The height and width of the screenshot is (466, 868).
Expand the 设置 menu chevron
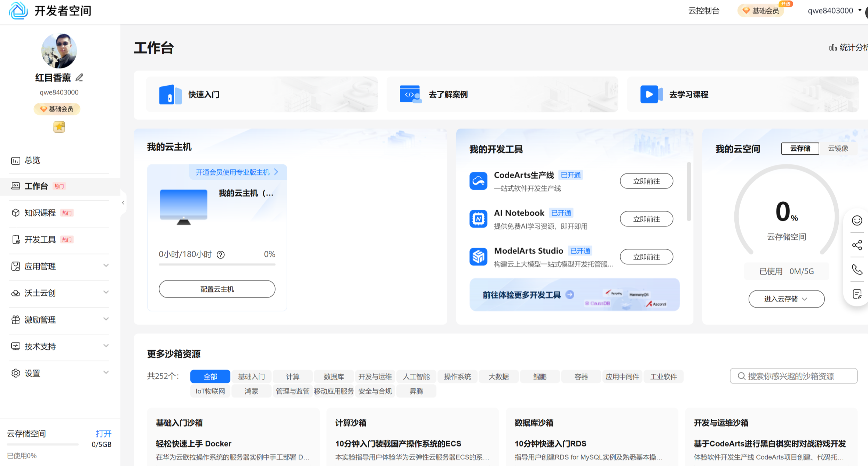tap(106, 373)
